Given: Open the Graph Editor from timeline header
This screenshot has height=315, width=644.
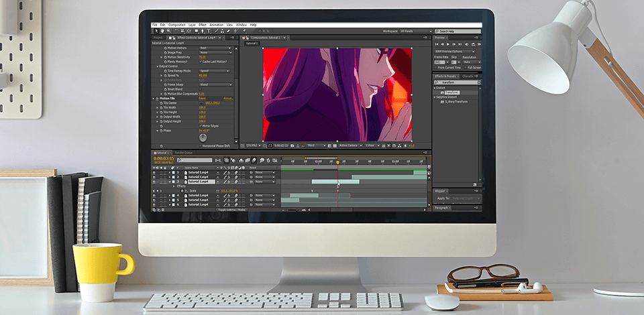Looking at the screenshot, I should [x=274, y=160].
